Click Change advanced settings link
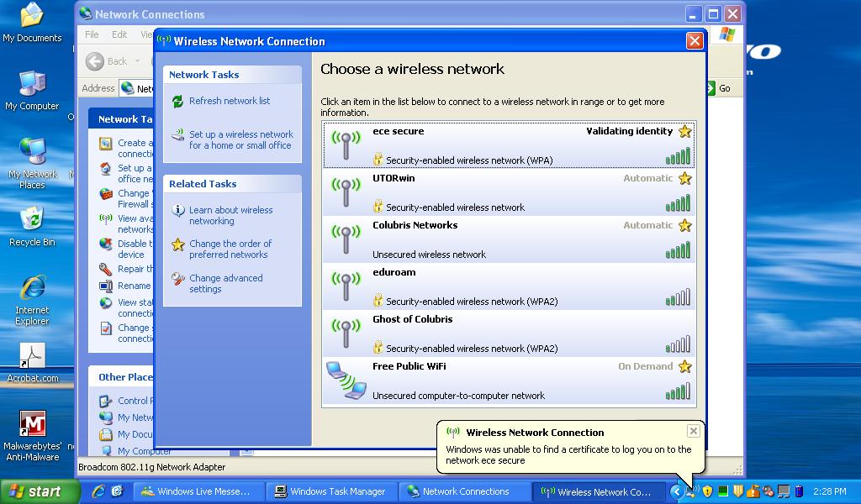 (x=225, y=284)
